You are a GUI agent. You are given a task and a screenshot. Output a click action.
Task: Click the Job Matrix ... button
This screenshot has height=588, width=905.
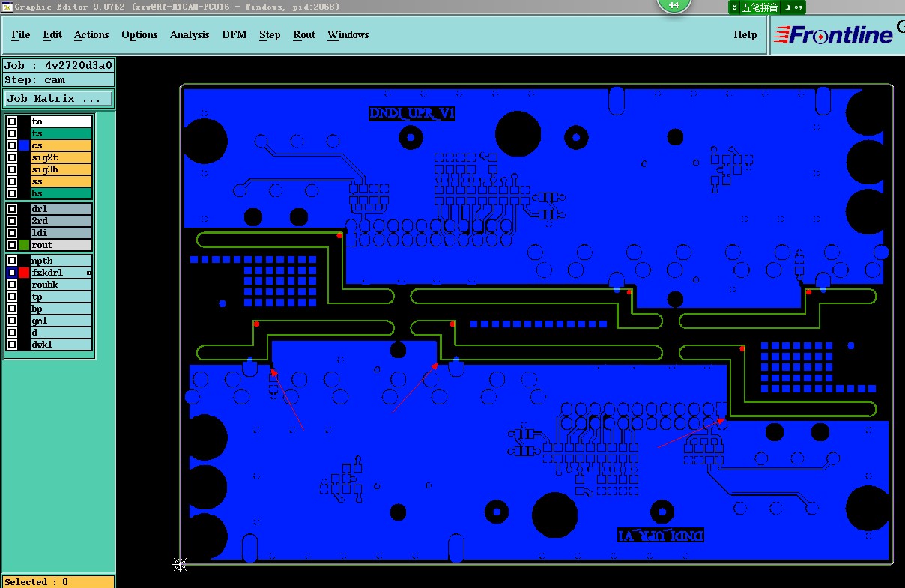coord(58,98)
